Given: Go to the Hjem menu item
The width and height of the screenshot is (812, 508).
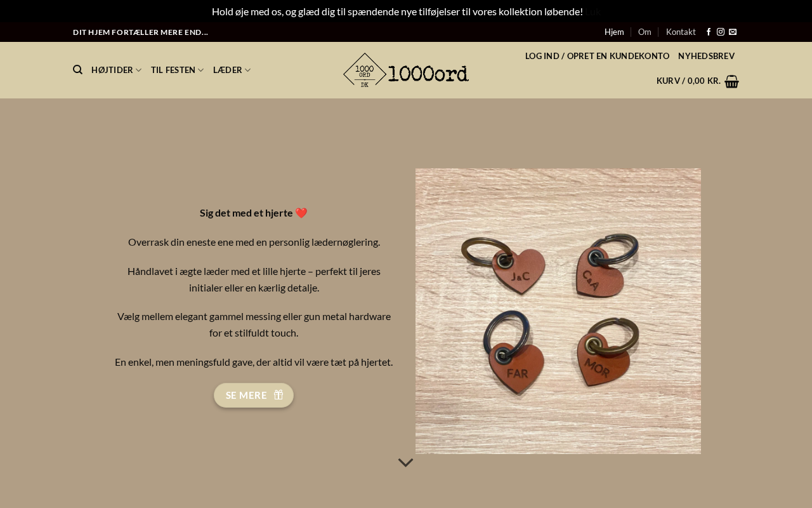Looking at the screenshot, I should (x=614, y=32).
